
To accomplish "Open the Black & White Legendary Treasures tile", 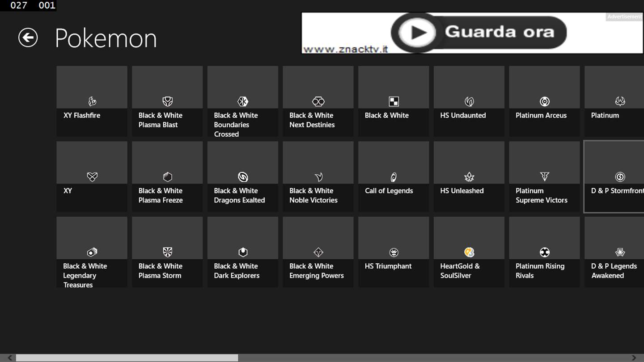I will [x=92, y=252].
